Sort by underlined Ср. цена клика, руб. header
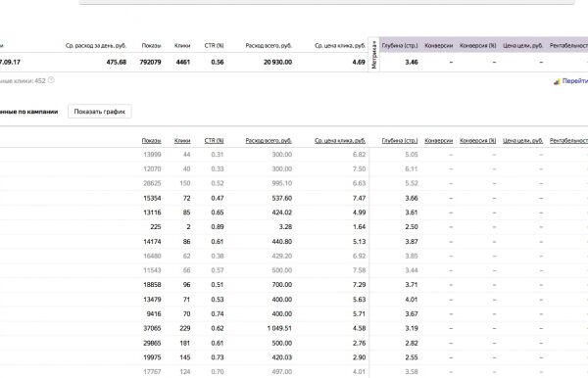Viewport: 588px width, 378px height. click(340, 140)
